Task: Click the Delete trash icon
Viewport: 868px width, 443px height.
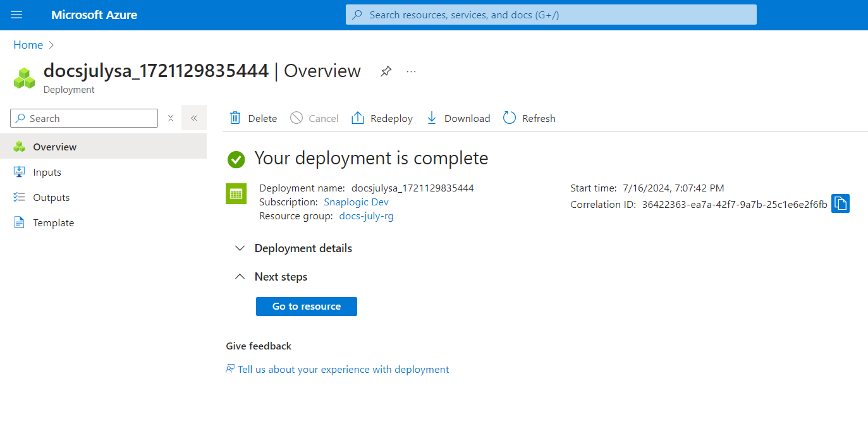Action: 236,118
